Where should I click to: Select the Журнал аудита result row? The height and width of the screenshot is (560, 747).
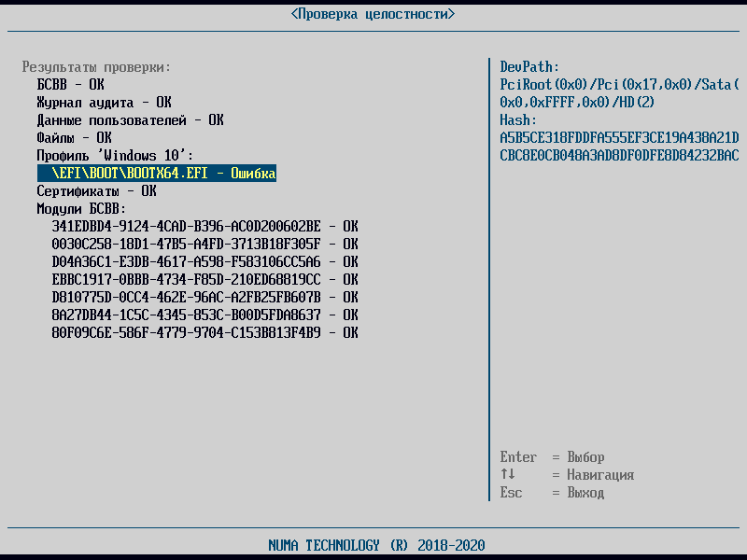tap(104, 103)
